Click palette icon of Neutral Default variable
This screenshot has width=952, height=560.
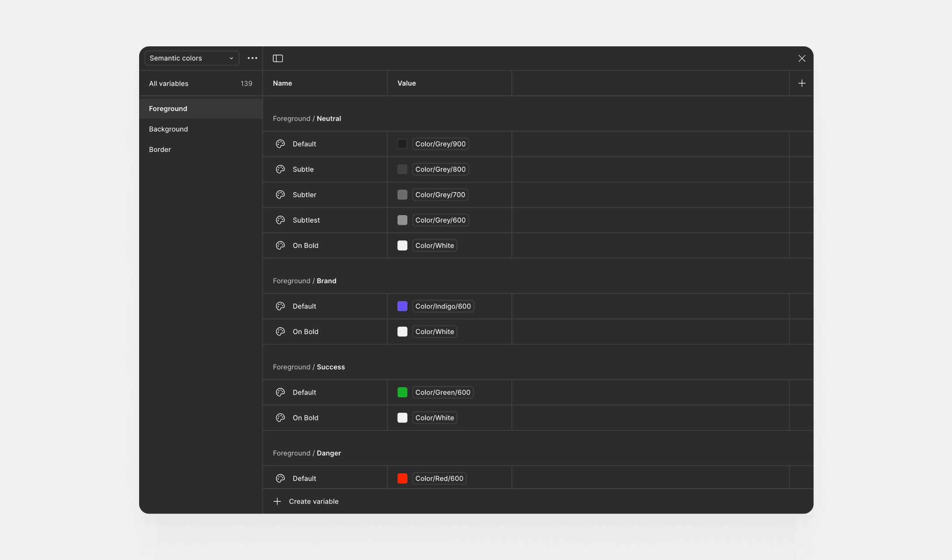click(x=280, y=144)
